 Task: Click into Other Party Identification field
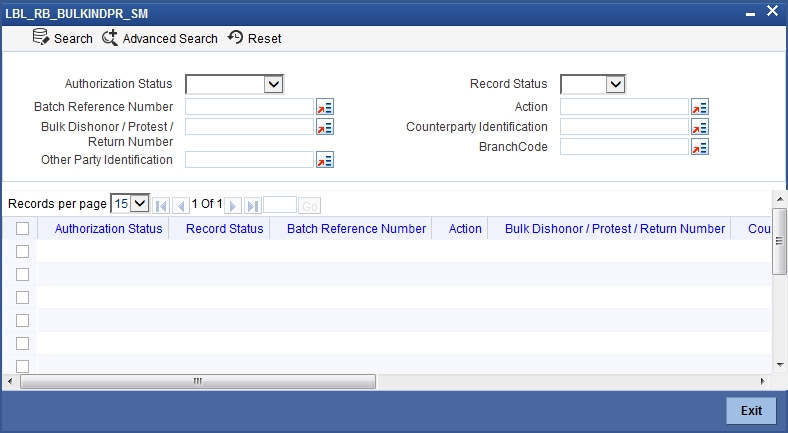(x=249, y=160)
